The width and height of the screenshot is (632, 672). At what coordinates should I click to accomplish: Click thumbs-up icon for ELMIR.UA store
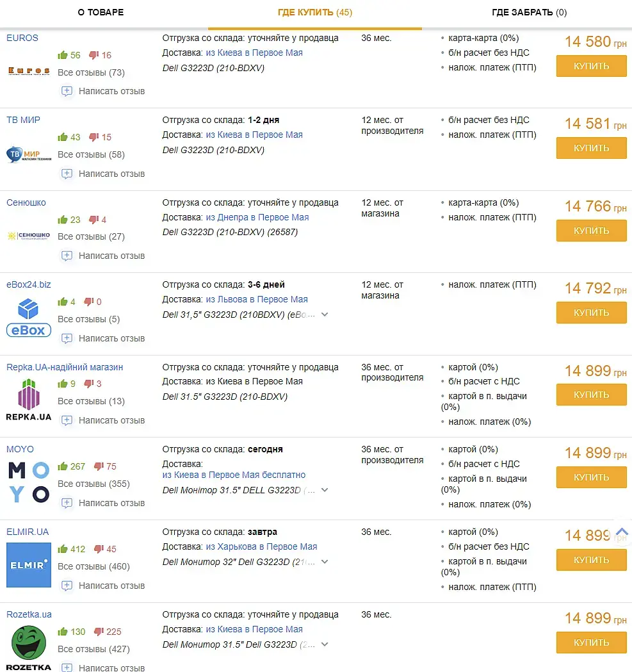(63, 549)
